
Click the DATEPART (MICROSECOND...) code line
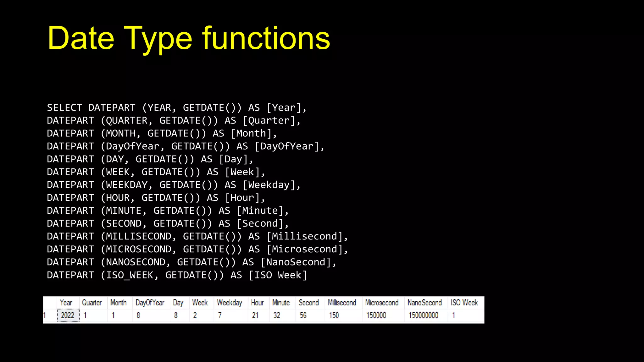tap(197, 250)
